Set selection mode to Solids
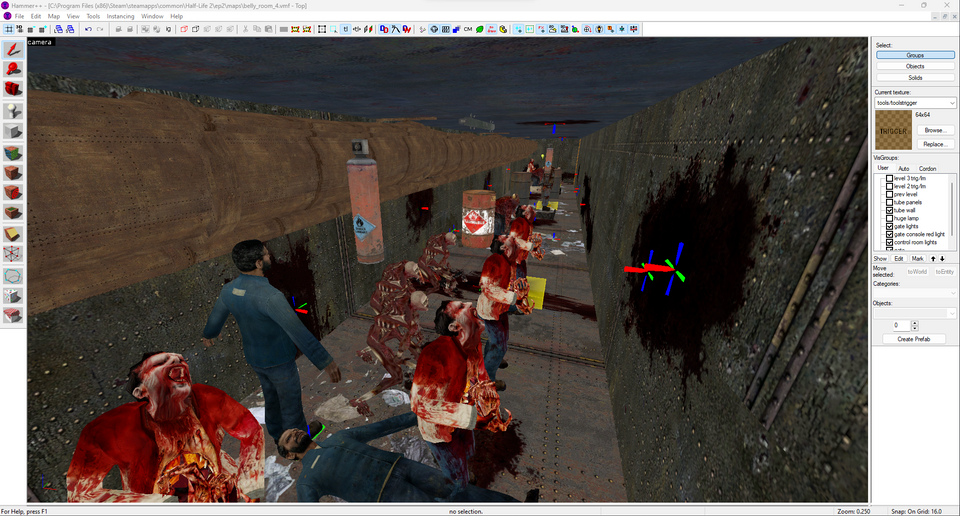The height and width of the screenshot is (516, 960). tap(915, 78)
